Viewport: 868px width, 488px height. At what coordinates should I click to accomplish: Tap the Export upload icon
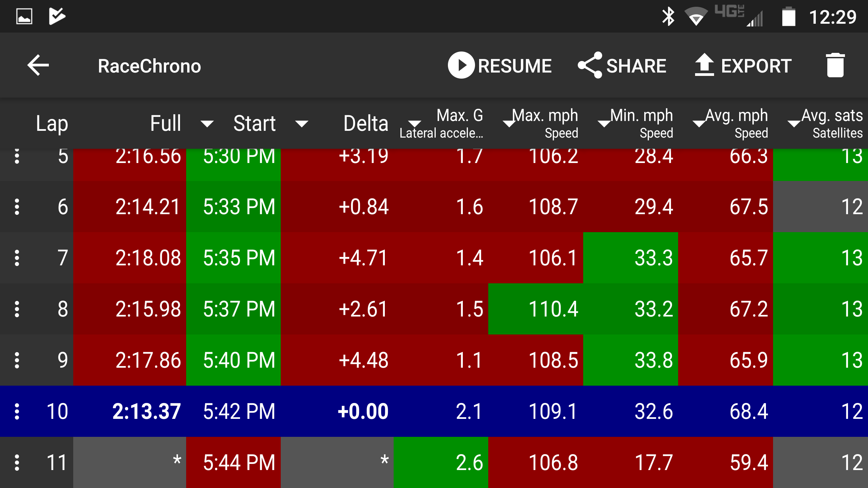click(x=704, y=64)
